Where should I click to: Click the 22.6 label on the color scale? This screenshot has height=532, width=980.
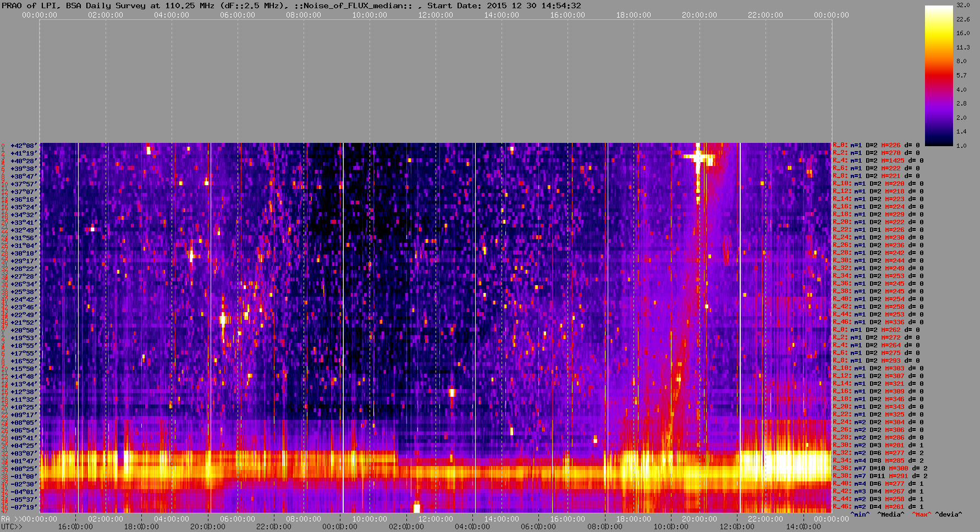(x=963, y=19)
